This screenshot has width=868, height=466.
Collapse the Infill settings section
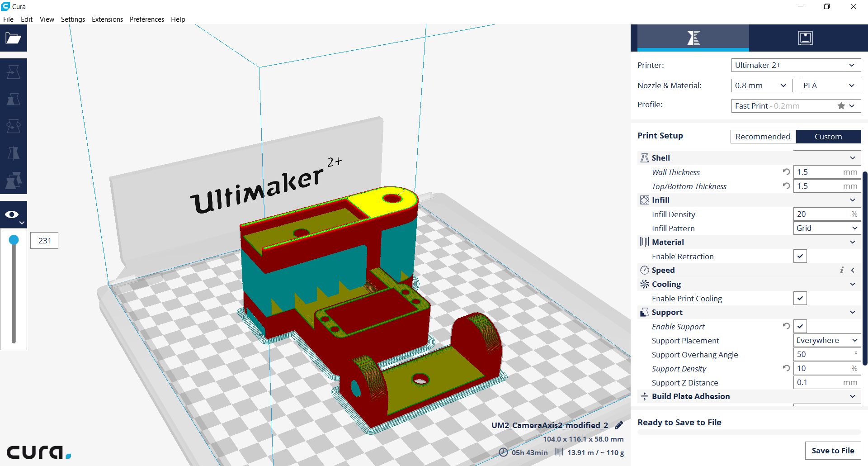point(853,200)
